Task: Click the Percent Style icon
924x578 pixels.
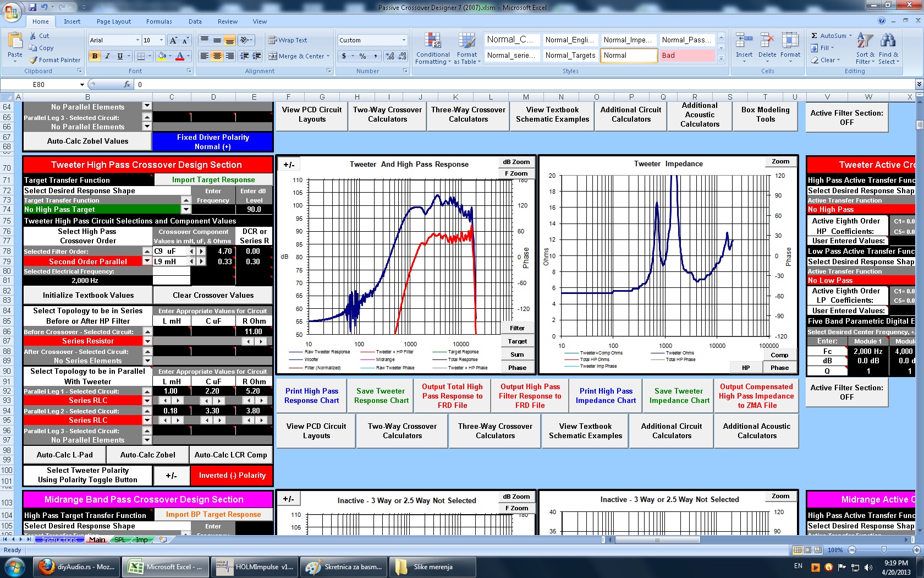Action: (362, 56)
